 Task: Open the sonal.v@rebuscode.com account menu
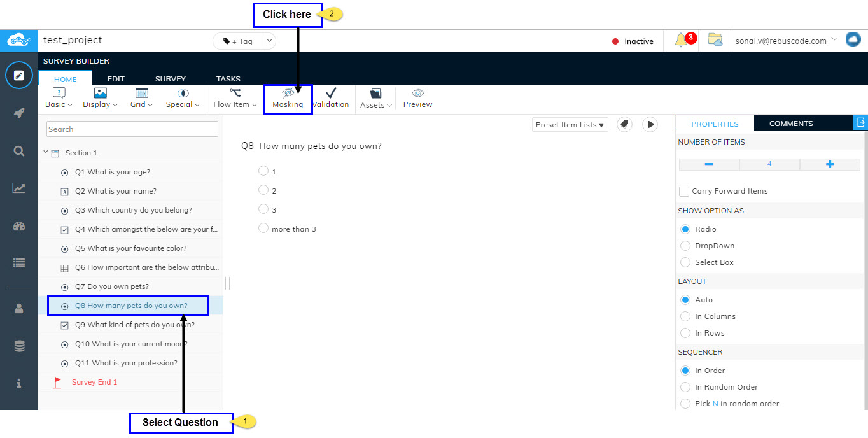(786, 41)
